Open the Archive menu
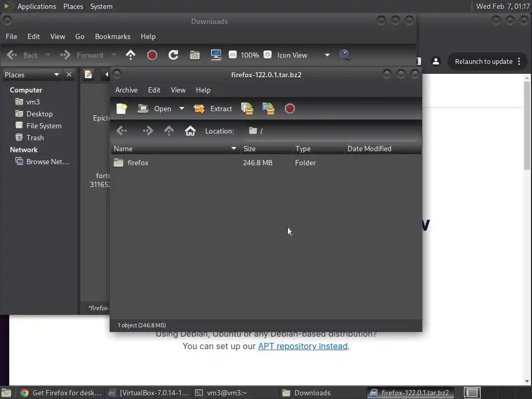The image size is (532, 399). coord(126,90)
